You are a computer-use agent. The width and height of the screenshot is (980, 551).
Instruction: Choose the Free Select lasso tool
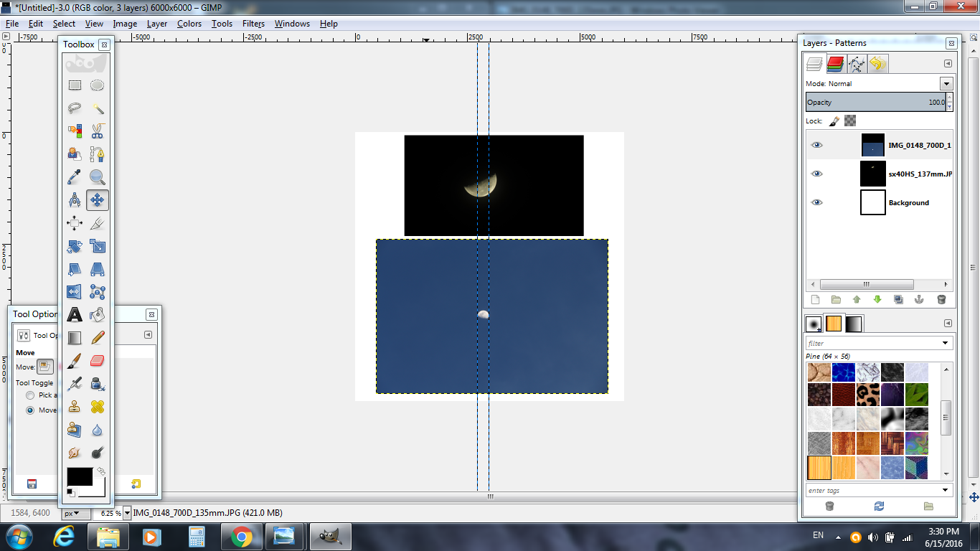tap(75, 108)
